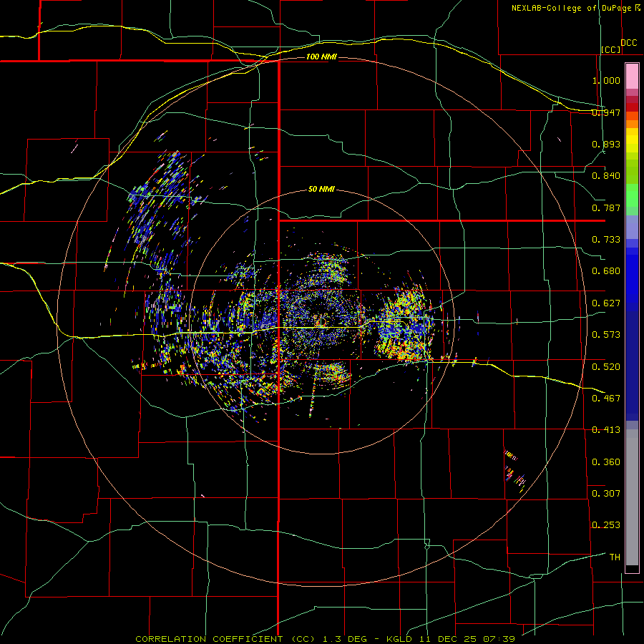Click the TH threshold label

pos(615,557)
